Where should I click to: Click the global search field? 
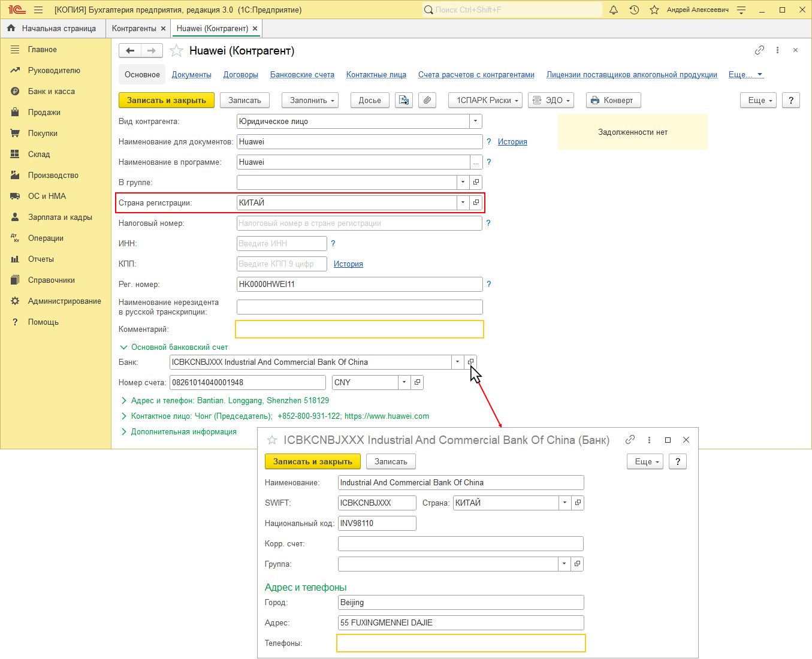pos(512,10)
